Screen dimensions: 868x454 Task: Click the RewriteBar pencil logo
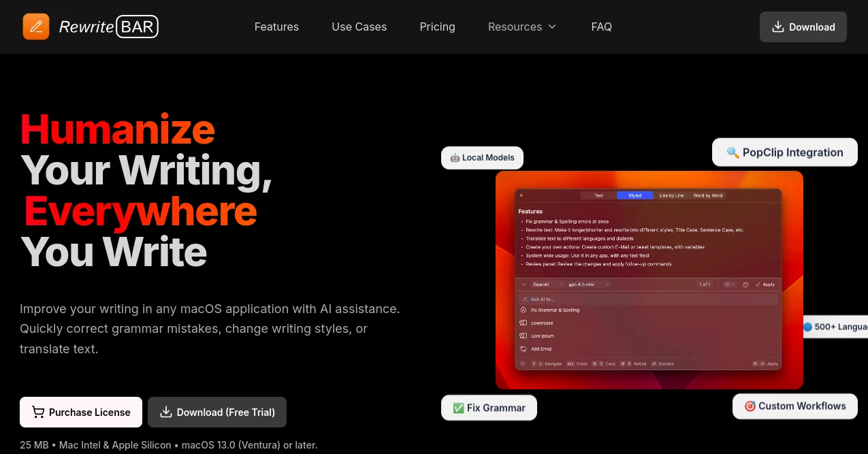tap(36, 27)
